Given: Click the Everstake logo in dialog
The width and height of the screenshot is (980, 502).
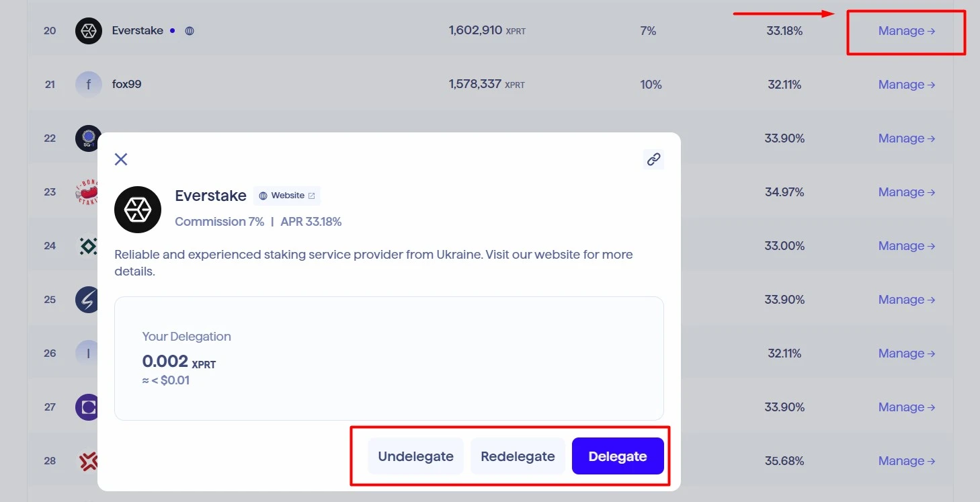Looking at the screenshot, I should point(138,210).
